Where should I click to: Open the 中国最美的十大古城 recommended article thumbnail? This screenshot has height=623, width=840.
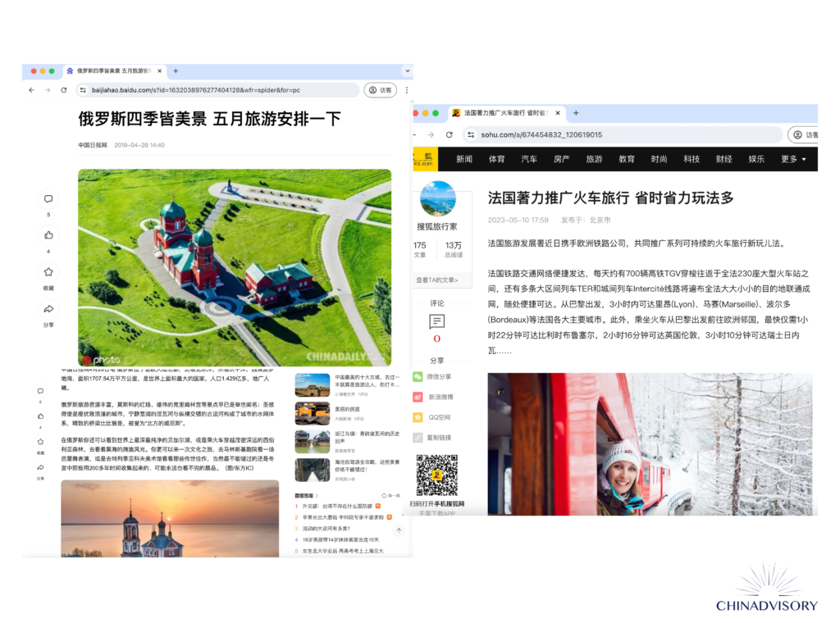(313, 384)
